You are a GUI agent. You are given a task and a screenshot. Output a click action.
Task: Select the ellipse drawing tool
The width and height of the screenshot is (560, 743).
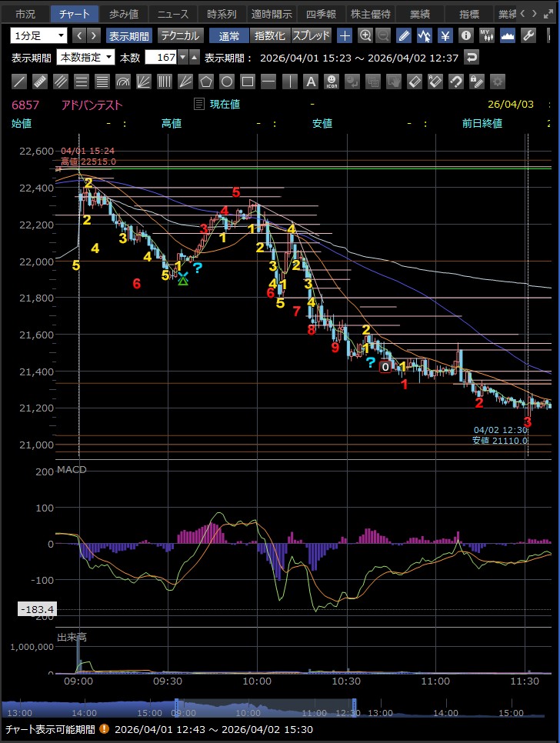227,82
